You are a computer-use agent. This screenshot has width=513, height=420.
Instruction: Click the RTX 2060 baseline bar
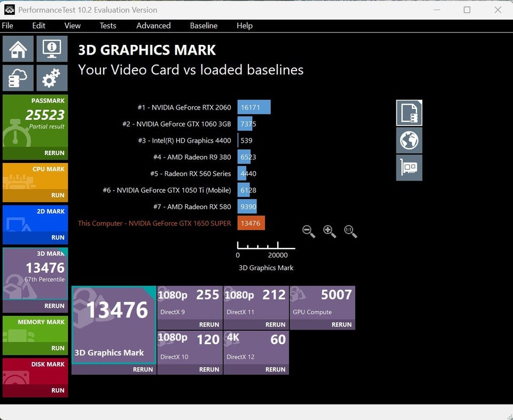[254, 107]
